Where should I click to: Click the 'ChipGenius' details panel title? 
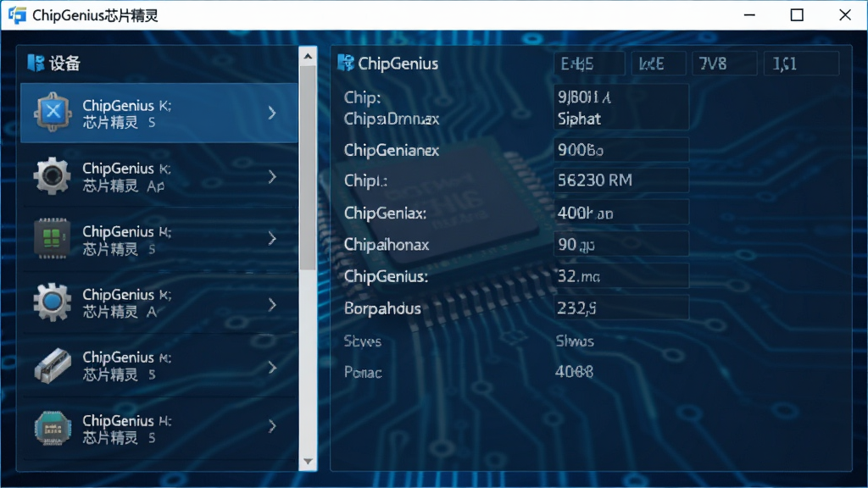[x=398, y=64]
